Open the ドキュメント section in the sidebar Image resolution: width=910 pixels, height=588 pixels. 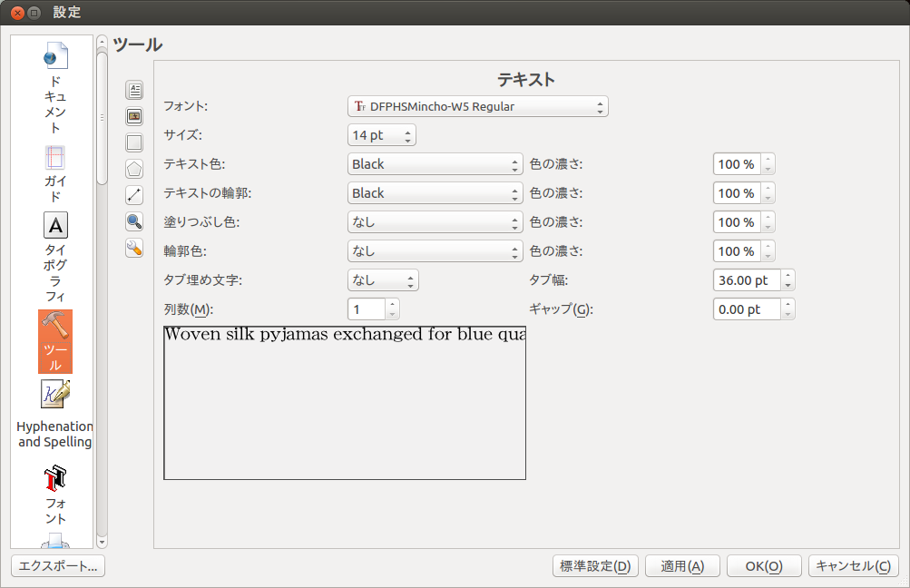(55, 88)
